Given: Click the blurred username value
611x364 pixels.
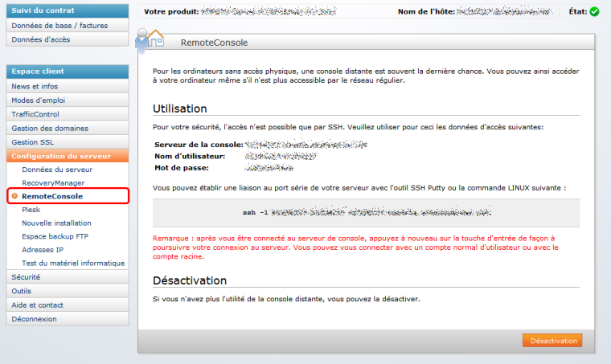Looking at the screenshot, I should [x=281, y=156].
